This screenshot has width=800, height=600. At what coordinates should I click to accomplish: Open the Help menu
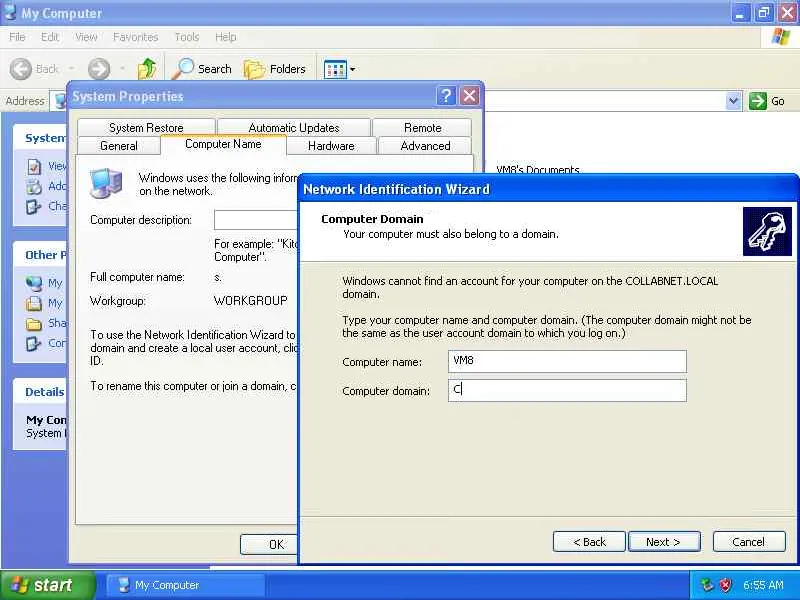226,37
